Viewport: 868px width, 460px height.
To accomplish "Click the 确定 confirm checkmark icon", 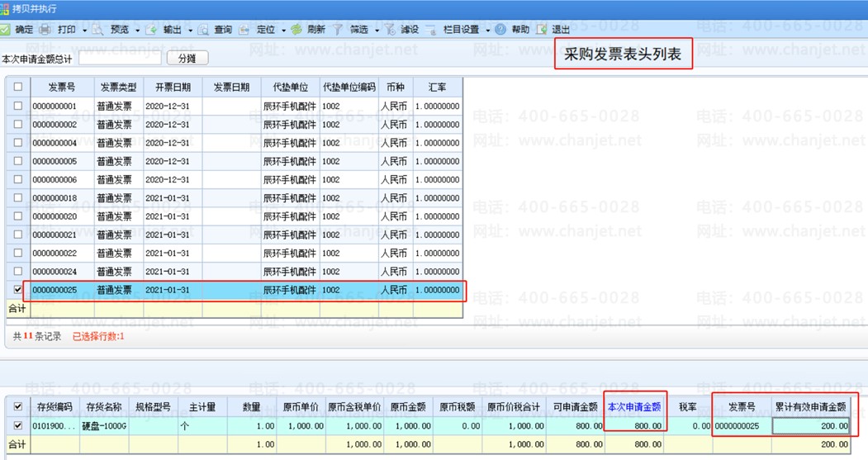I will pos(5,30).
